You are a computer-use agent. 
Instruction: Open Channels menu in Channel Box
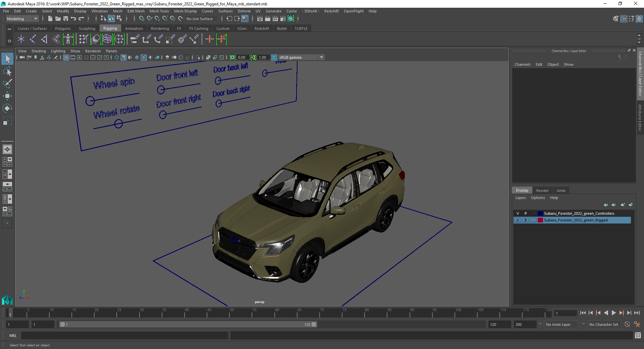522,64
